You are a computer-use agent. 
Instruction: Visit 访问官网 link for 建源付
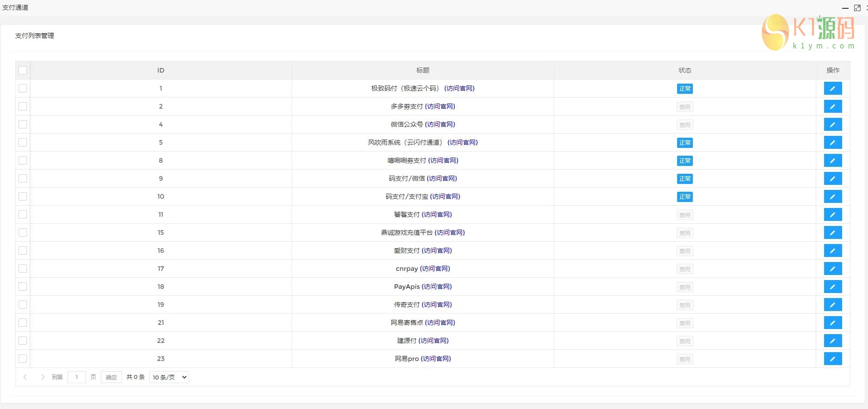pos(434,341)
